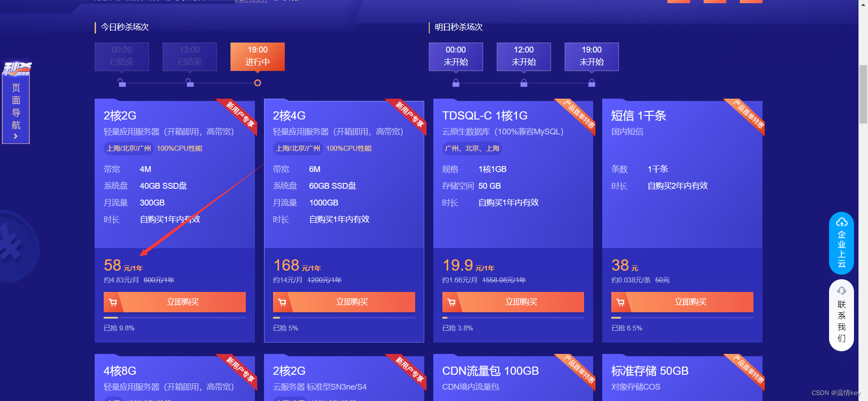
Task: Click the 明日秒杀场次 heading
Action: point(459,27)
